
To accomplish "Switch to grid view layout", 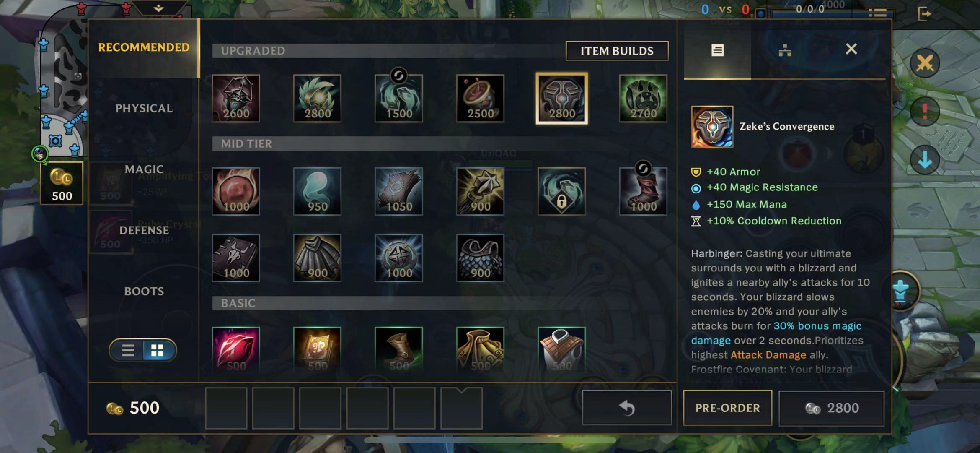I will pyautogui.click(x=158, y=350).
